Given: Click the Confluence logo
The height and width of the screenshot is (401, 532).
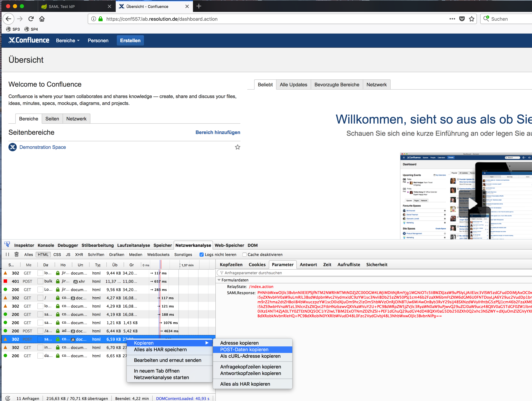Looking at the screenshot, I should [x=29, y=40].
